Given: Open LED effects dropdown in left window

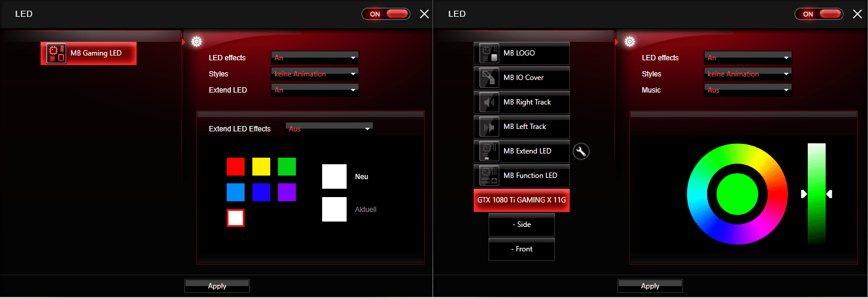Looking at the screenshot, I should point(315,58).
